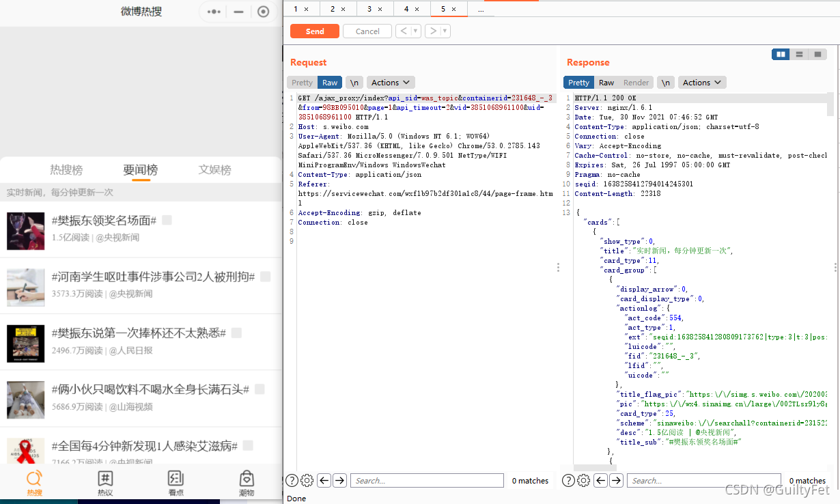The width and height of the screenshot is (840, 504).
Task: Open topic #河南学生呕吐事件涉事公司2人被刑拘#
Action: click(x=154, y=277)
